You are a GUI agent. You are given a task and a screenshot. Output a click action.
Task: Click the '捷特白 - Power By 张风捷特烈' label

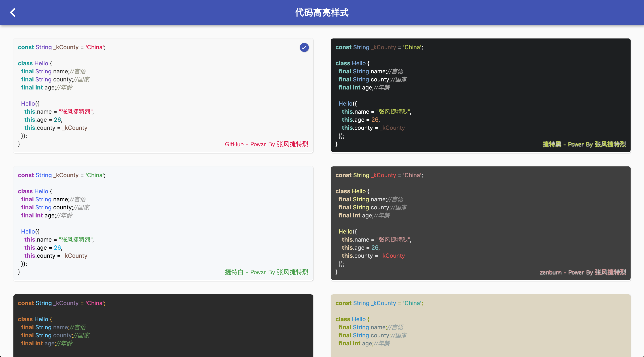[x=266, y=272]
